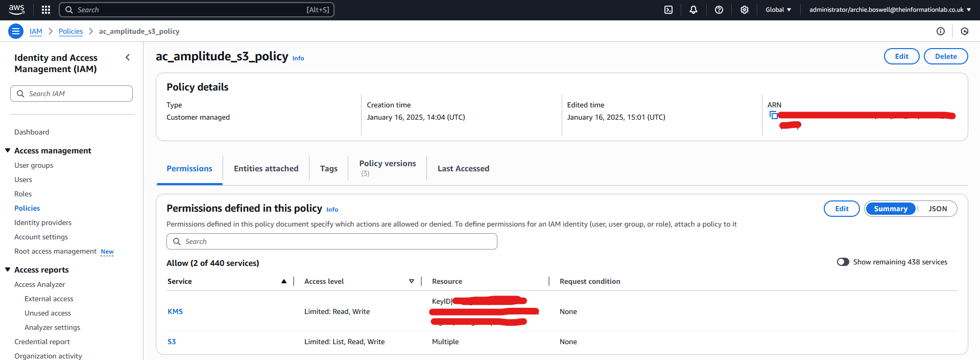Open the S3 service link
The height and width of the screenshot is (360, 980).
[172, 342]
